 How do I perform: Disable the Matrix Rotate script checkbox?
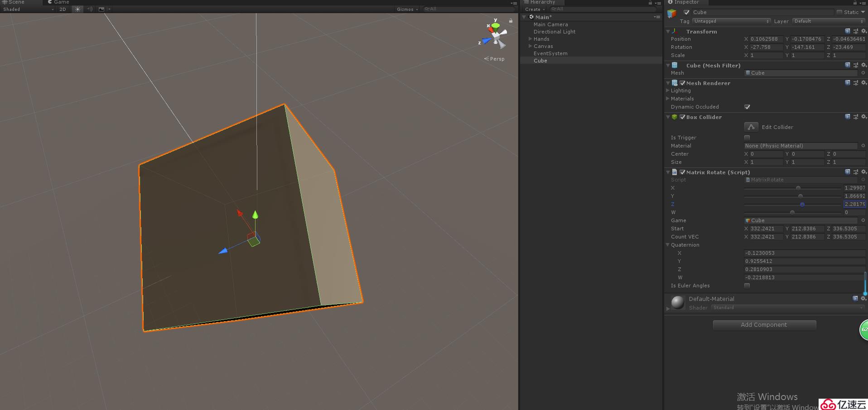tap(682, 172)
